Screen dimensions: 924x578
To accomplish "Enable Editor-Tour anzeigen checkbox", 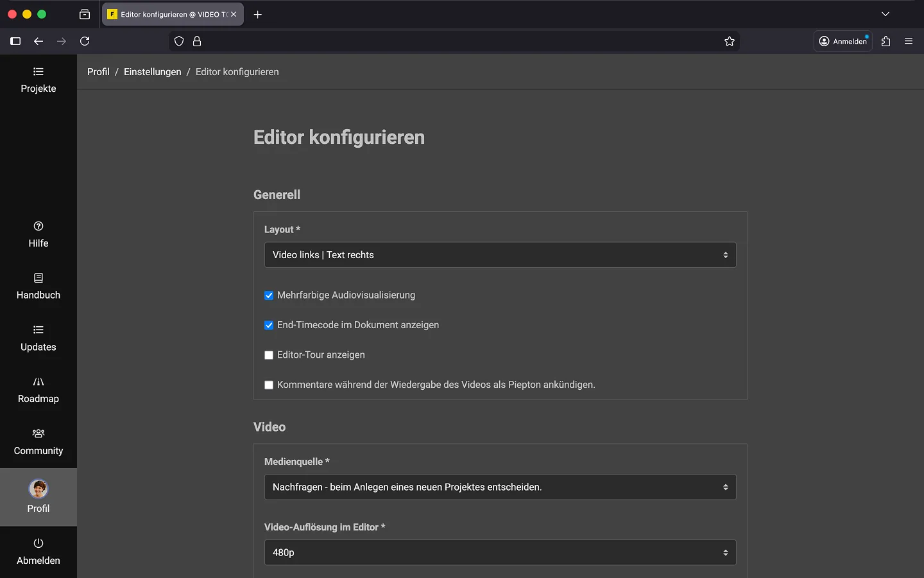I will (x=269, y=355).
